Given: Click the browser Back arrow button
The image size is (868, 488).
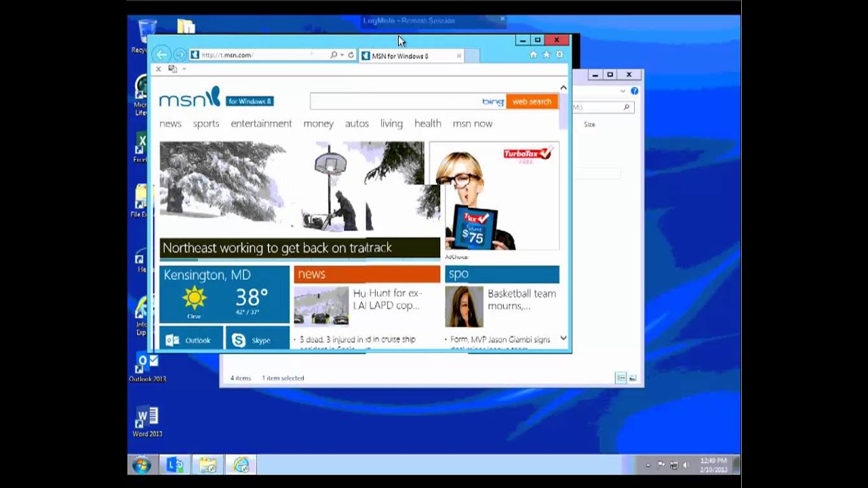Looking at the screenshot, I should point(161,55).
